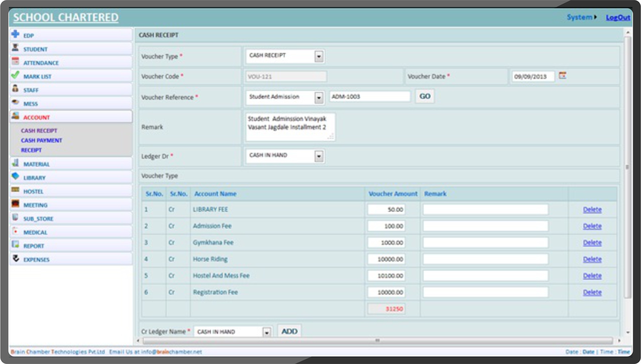Open the Voucher Date calendar picker
The height and width of the screenshot is (364, 641).
562,76
